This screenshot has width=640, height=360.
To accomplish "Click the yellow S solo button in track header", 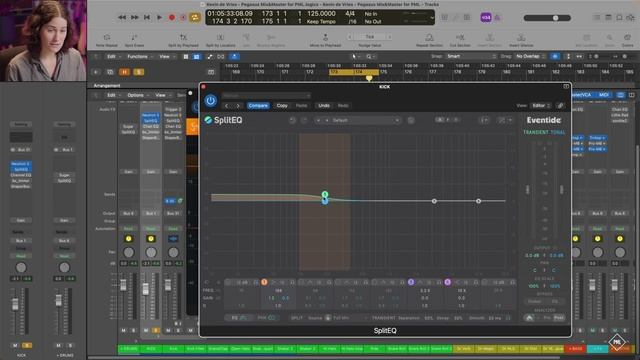I will [x=138, y=72].
